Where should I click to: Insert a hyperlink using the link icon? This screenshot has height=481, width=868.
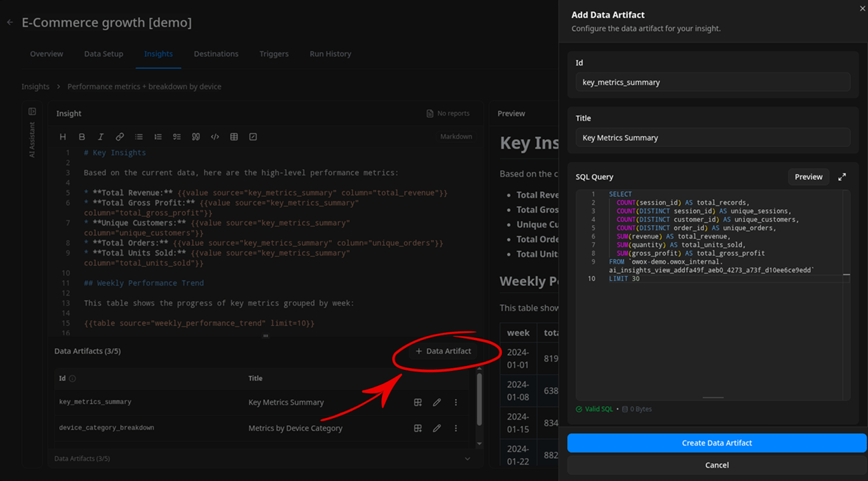coord(119,136)
